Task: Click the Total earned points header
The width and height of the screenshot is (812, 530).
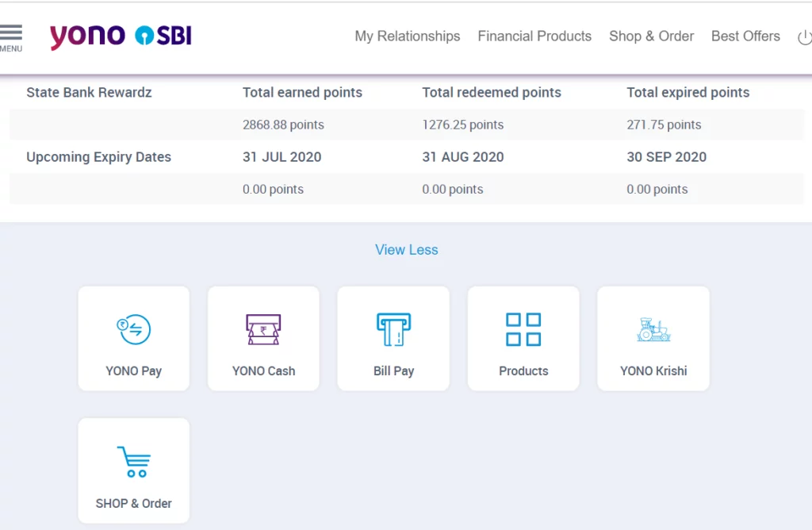Action: point(302,92)
